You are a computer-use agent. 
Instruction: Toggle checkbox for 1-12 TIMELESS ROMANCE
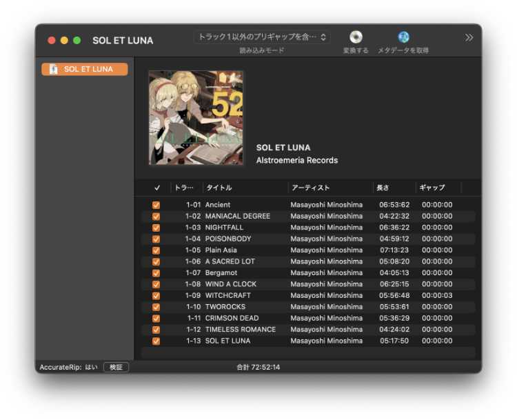click(156, 330)
